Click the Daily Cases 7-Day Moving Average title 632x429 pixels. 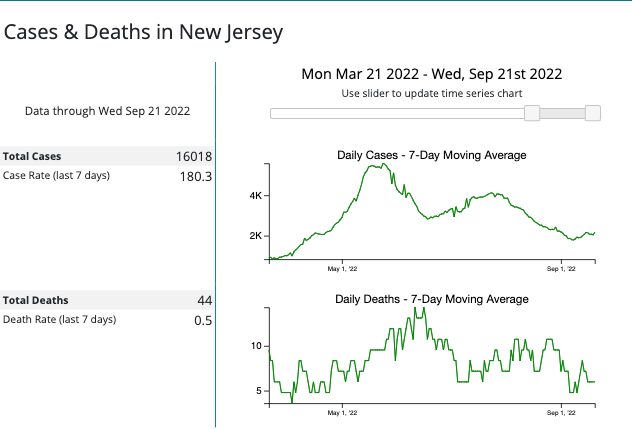click(x=432, y=155)
